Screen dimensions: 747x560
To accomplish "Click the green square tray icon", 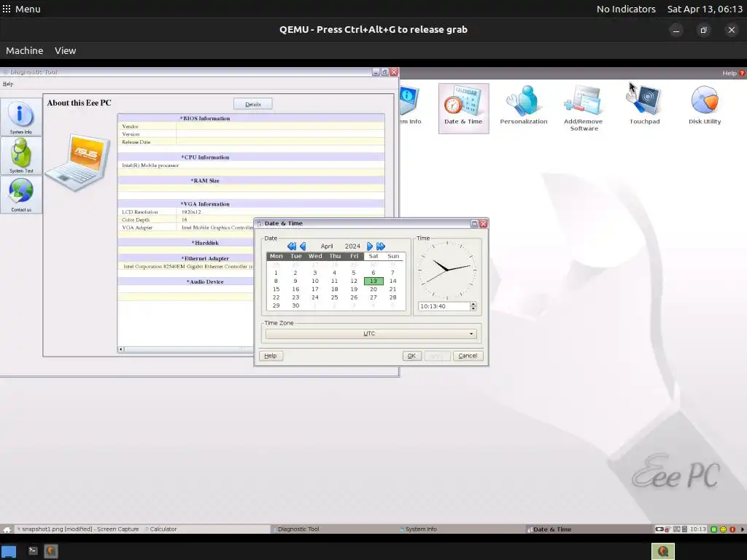I will point(714,529).
